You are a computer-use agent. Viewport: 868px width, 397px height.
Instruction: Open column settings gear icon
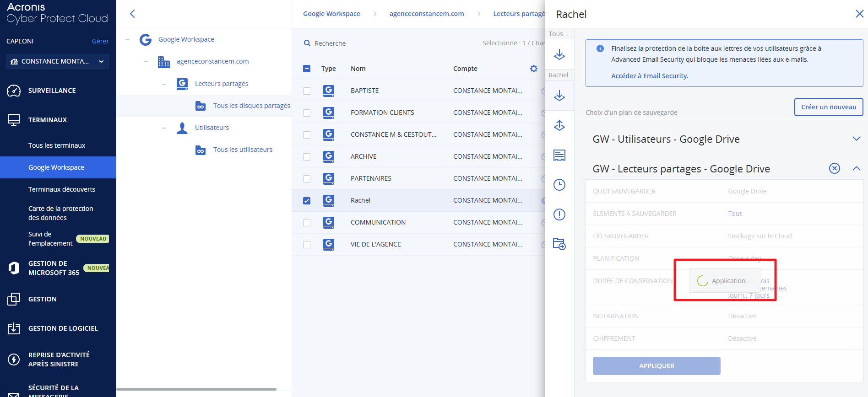(534, 69)
